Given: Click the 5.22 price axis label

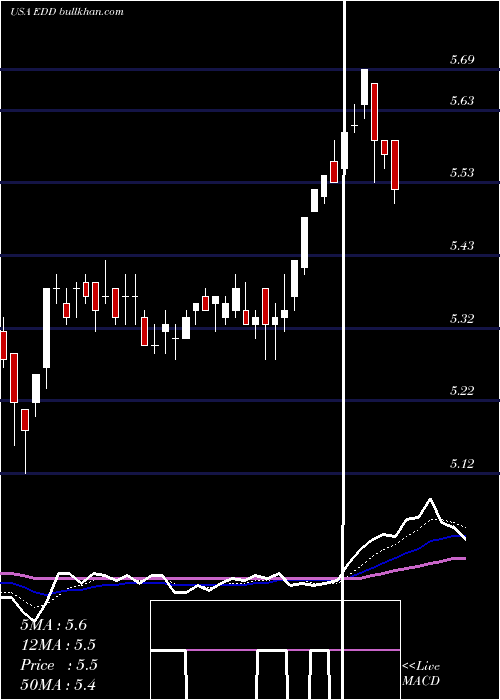Looking at the screenshot, I should [x=462, y=391].
